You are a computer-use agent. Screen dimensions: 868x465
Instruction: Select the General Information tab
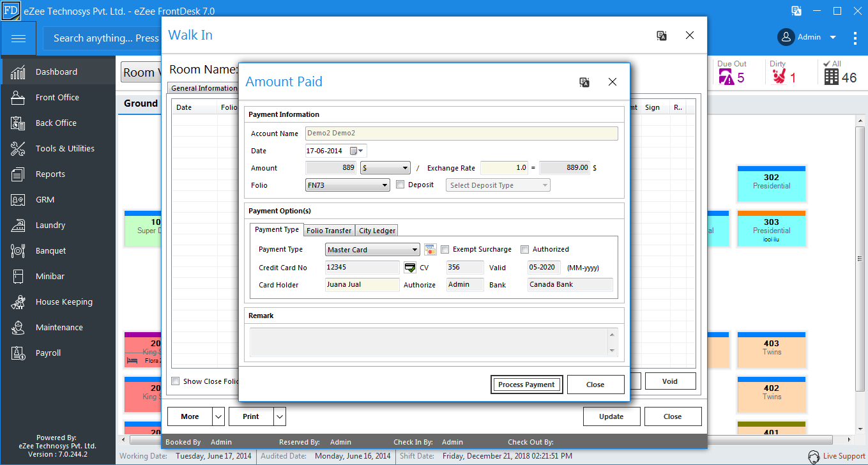tap(203, 88)
